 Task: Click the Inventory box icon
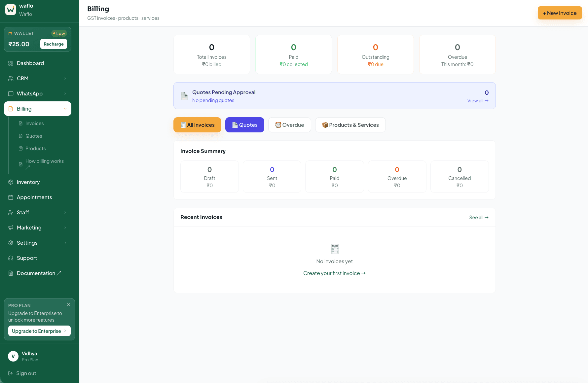11,182
